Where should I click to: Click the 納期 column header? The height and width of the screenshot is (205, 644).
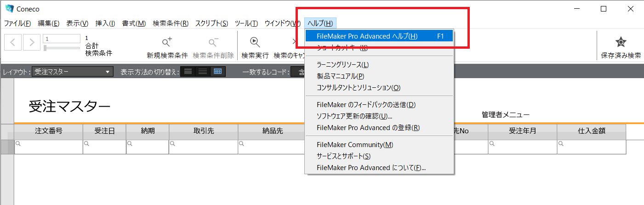(x=148, y=131)
